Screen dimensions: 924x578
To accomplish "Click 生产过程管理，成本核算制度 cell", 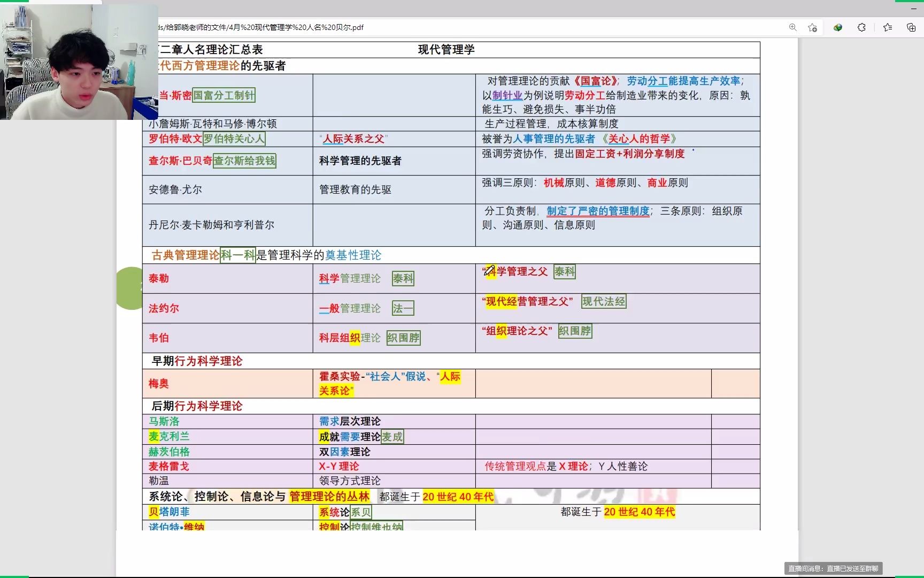I will (x=551, y=124).
